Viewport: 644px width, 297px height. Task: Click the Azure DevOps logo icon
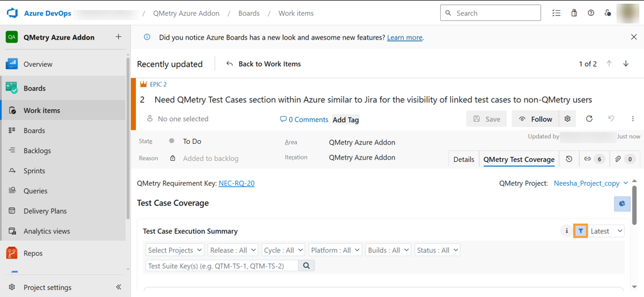(11, 13)
